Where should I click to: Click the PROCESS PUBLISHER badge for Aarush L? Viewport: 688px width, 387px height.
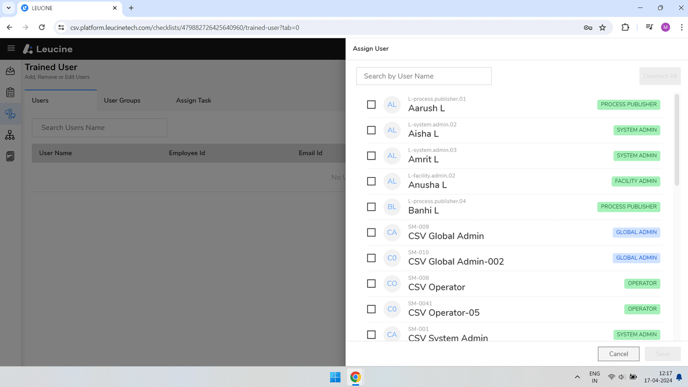628,104
